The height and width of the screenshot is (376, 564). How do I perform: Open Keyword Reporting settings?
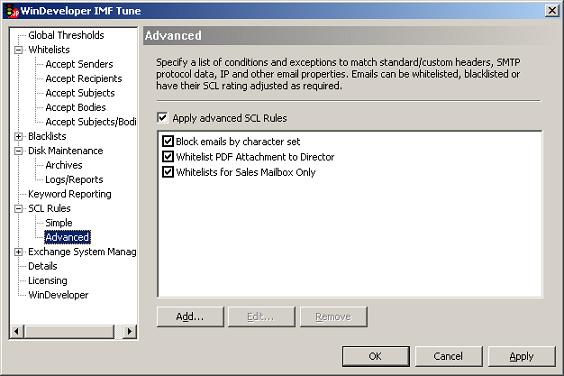[x=70, y=194]
